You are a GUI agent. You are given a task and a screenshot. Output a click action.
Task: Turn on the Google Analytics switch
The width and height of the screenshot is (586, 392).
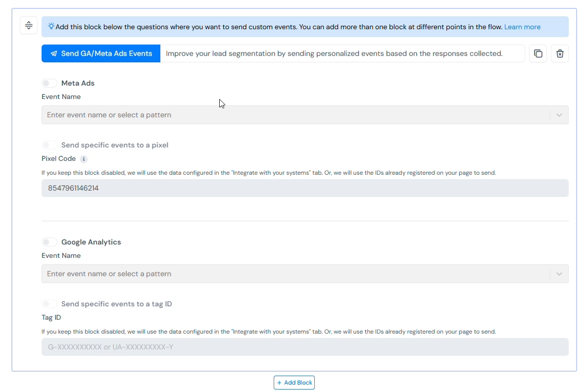49,242
